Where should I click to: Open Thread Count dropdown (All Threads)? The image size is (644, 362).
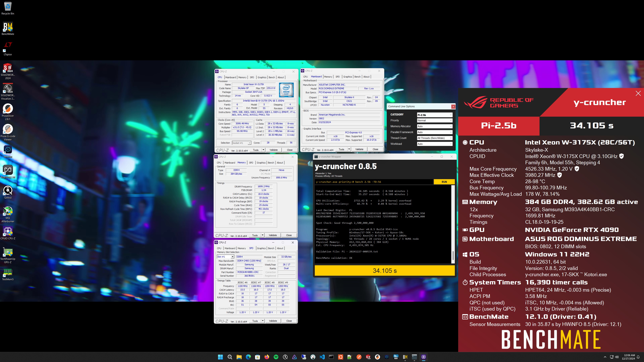click(x=435, y=138)
